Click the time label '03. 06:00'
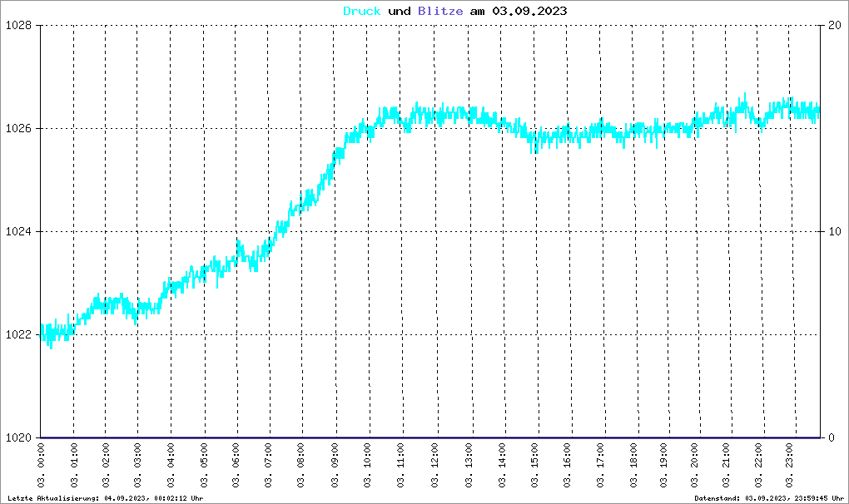849x504 pixels. [236, 466]
